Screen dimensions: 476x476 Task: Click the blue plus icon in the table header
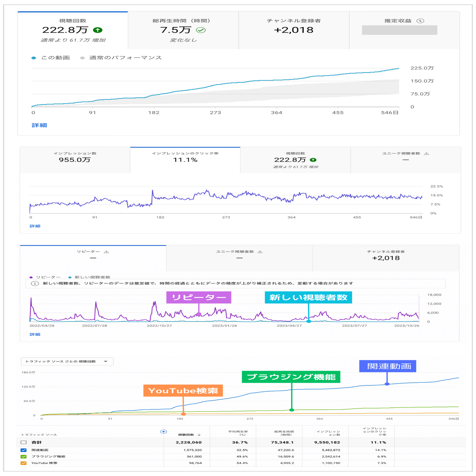pyautogui.click(x=164, y=432)
